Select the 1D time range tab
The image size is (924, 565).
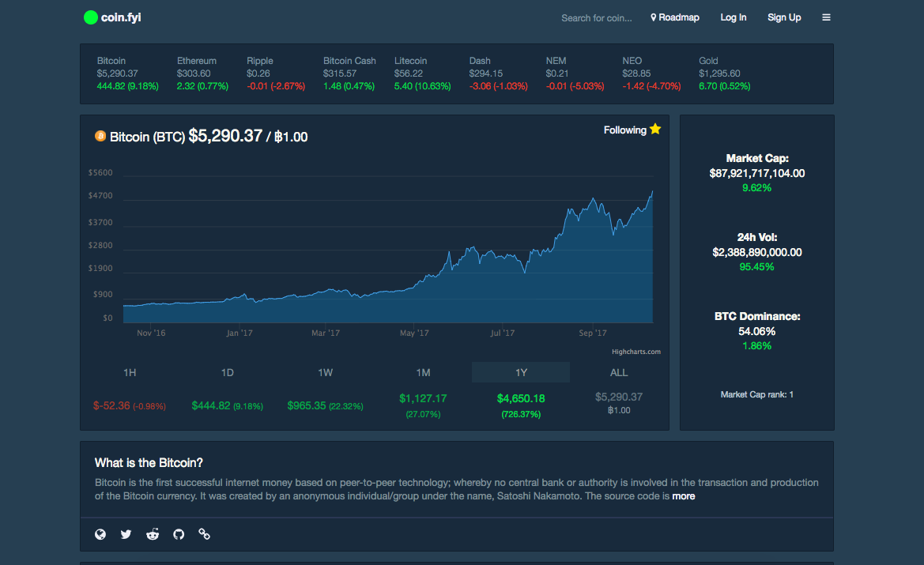[x=228, y=372]
